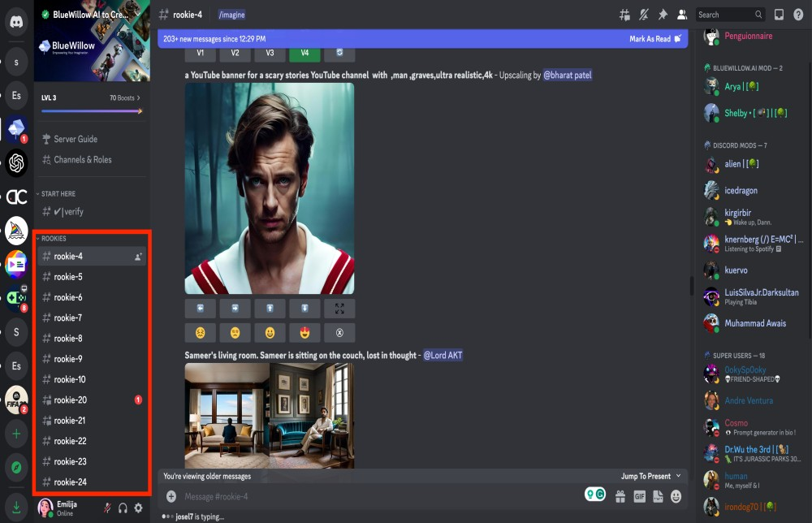Image resolution: width=812 pixels, height=523 pixels.
Task: Open the emoji picker smiley icon
Action: pyautogui.click(x=676, y=496)
